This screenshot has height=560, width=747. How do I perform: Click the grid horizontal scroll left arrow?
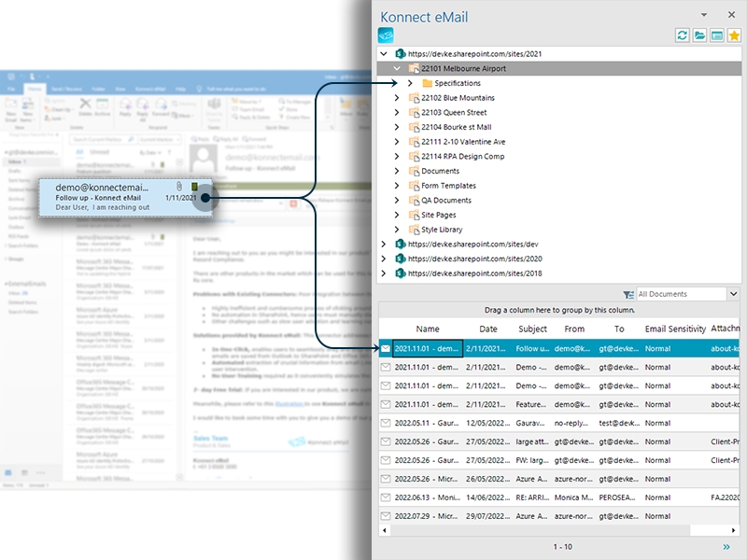click(x=385, y=530)
